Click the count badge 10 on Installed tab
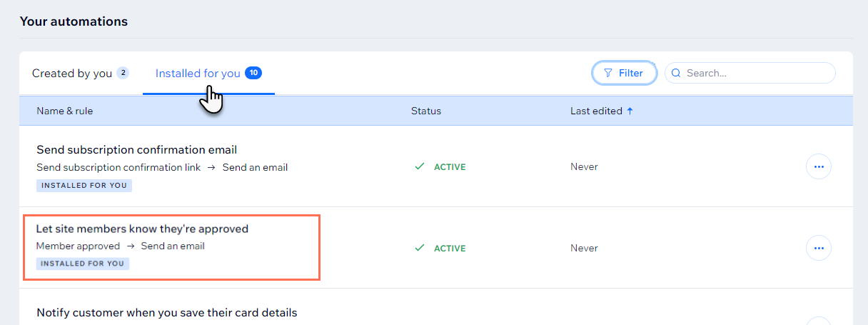 coord(253,73)
